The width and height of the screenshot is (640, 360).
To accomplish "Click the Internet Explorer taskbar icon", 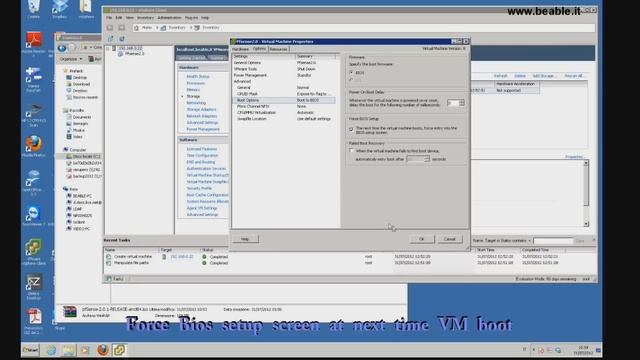I will (51, 350).
